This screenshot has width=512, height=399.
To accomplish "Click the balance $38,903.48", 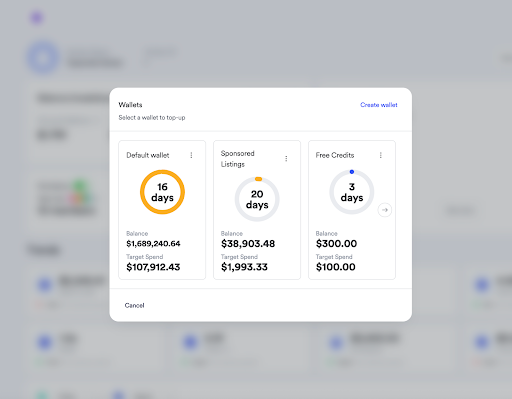I will click(x=248, y=244).
